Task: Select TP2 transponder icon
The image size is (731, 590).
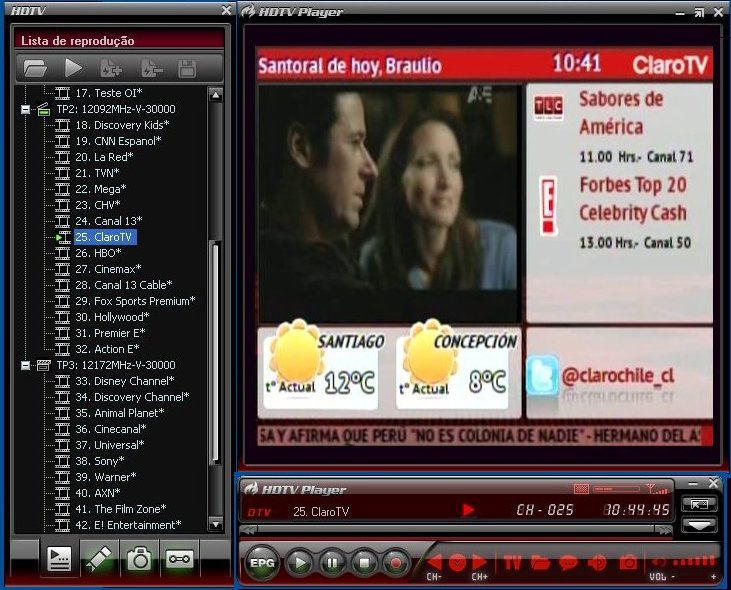Action: pyautogui.click(x=43, y=110)
